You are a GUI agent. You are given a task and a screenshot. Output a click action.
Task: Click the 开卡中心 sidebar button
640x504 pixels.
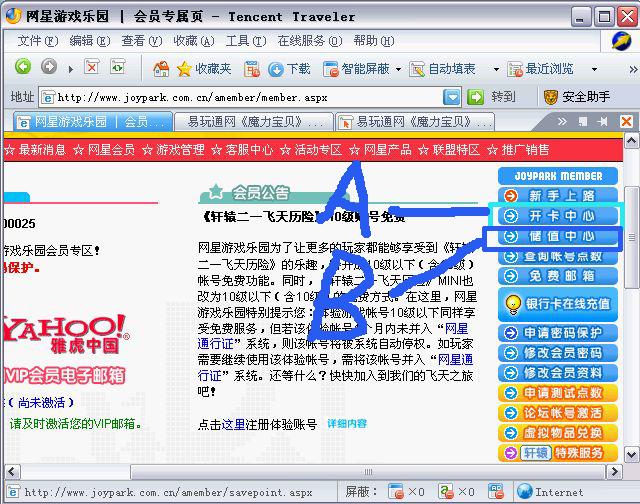point(558,216)
